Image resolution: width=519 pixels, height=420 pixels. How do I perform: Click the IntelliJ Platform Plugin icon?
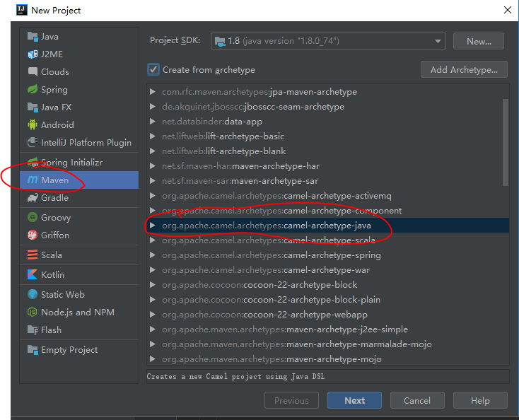click(x=33, y=142)
